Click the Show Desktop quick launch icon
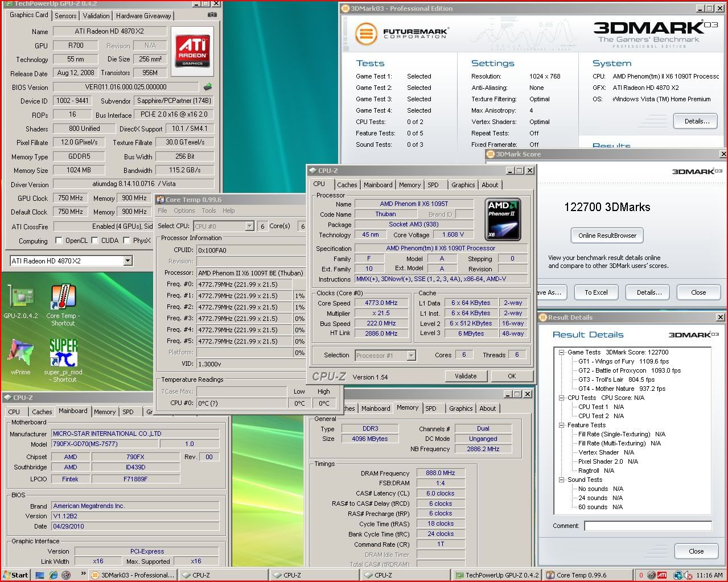The width and height of the screenshot is (728, 582). click(40, 575)
